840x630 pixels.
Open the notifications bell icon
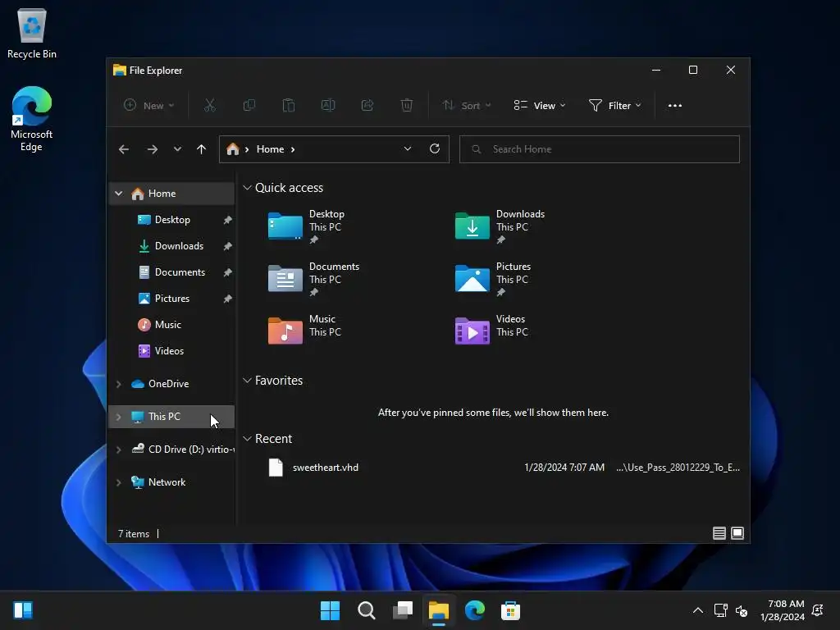click(x=818, y=610)
